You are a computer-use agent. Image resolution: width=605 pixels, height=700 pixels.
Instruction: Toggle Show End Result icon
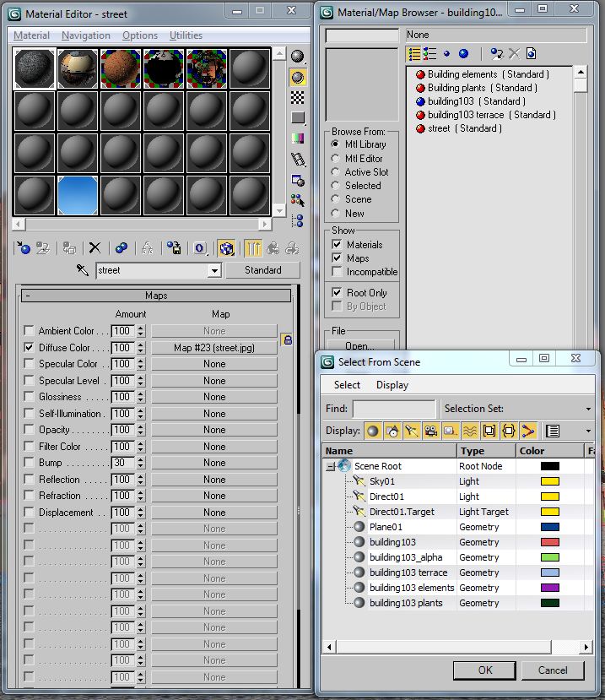[x=253, y=247]
